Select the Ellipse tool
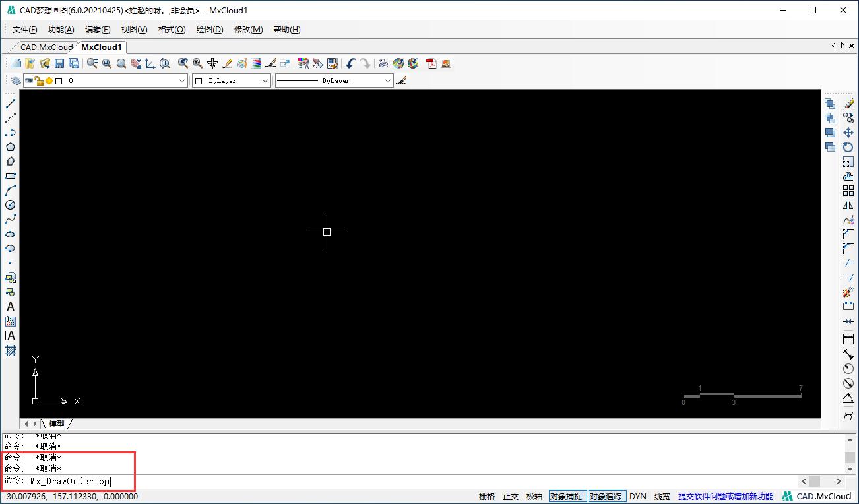 pyautogui.click(x=11, y=234)
